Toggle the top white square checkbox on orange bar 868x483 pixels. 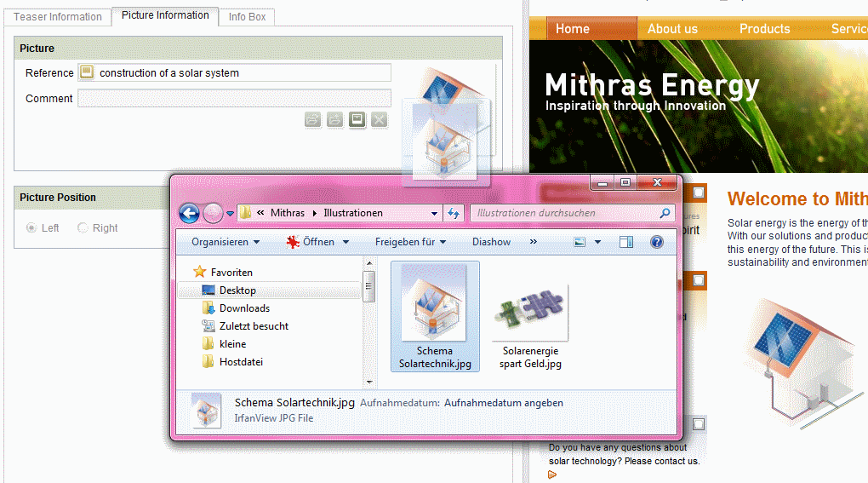pyautogui.click(x=699, y=193)
